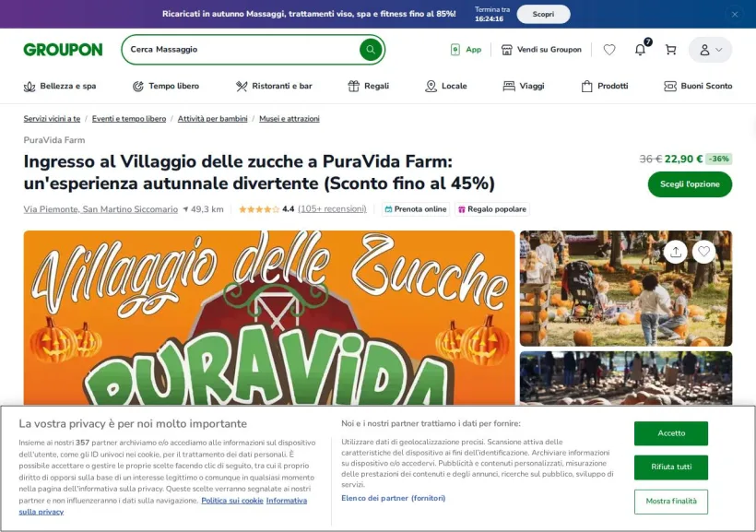Click the shopping bag icon beside Prodotti

pyautogui.click(x=586, y=87)
